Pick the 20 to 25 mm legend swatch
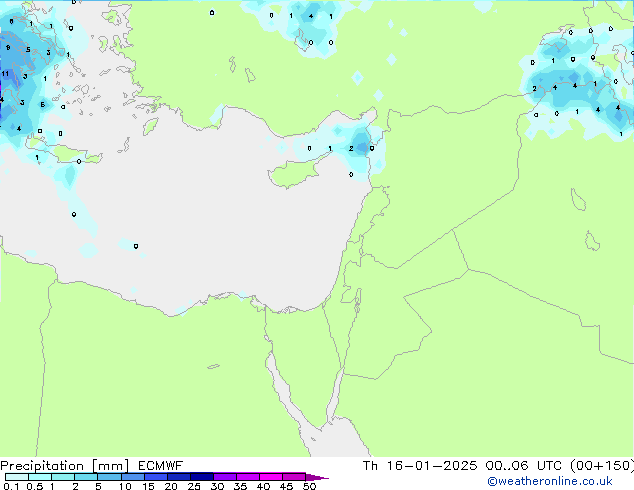 [x=179, y=477]
